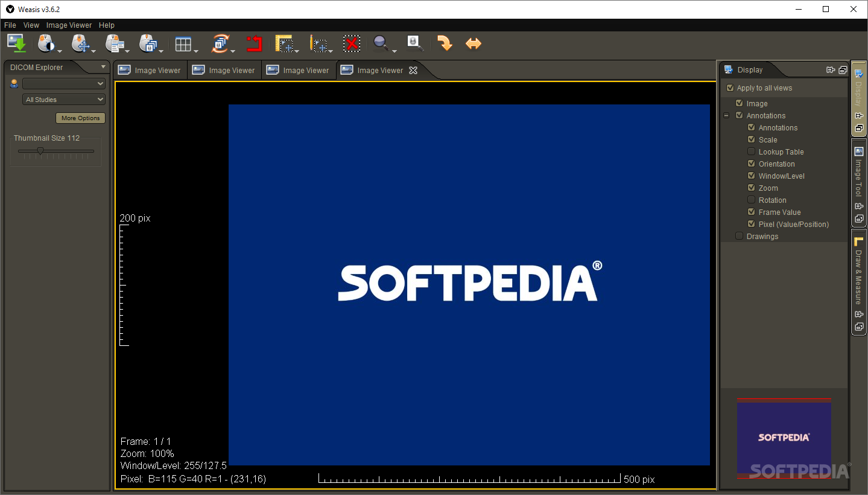
Task: Click the magnifying lens tool icon
Action: pos(415,43)
